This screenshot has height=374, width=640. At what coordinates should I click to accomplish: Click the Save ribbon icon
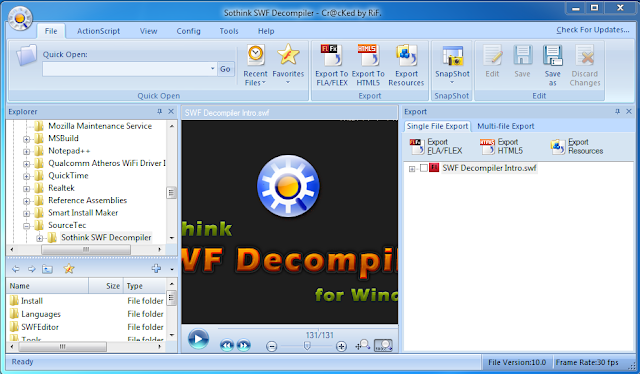coord(522,61)
